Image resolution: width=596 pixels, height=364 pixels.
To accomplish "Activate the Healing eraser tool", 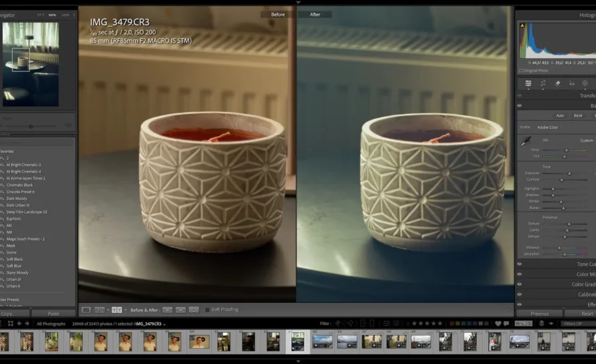I will [557, 83].
